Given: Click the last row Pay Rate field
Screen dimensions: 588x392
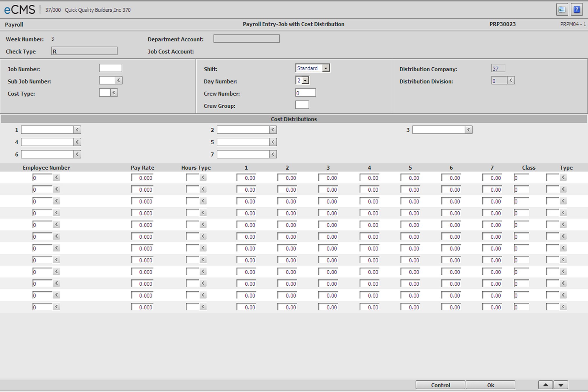Looking at the screenshot, I should point(142,307).
